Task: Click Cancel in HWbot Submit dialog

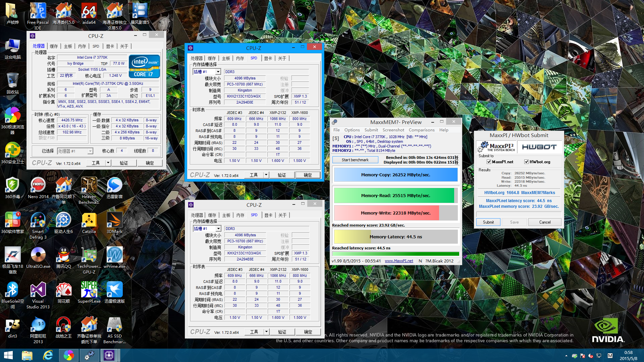Action: click(x=545, y=222)
